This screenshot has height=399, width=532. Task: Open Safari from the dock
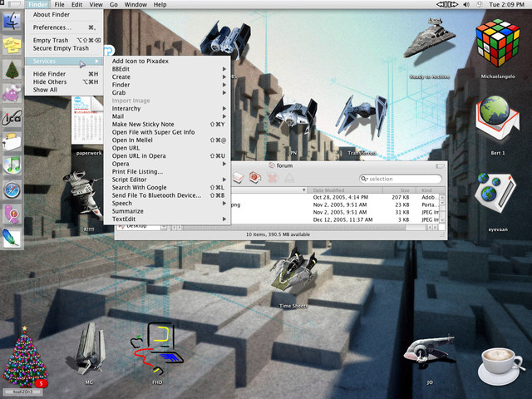12,190
